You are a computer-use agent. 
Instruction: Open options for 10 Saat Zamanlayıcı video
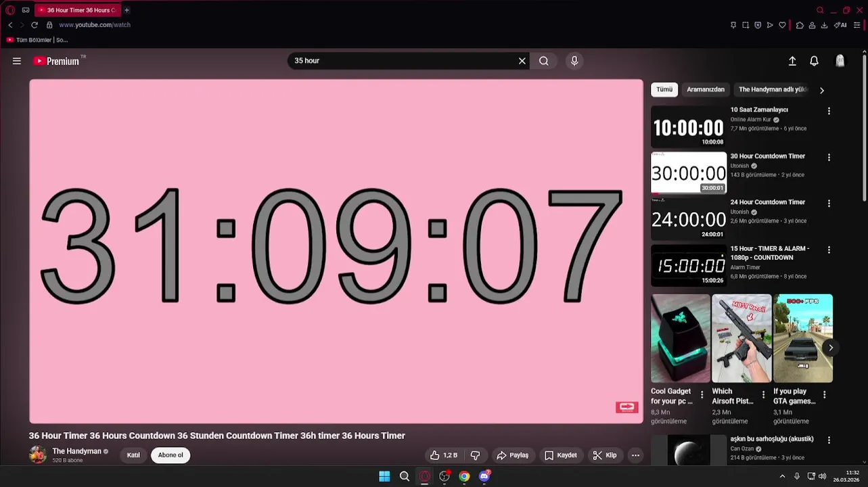pos(829,111)
